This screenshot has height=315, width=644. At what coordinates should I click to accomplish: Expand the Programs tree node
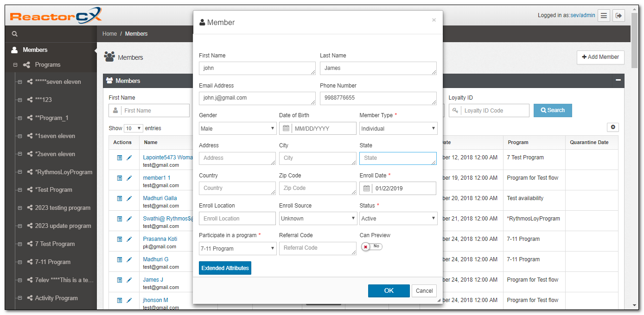(15, 65)
